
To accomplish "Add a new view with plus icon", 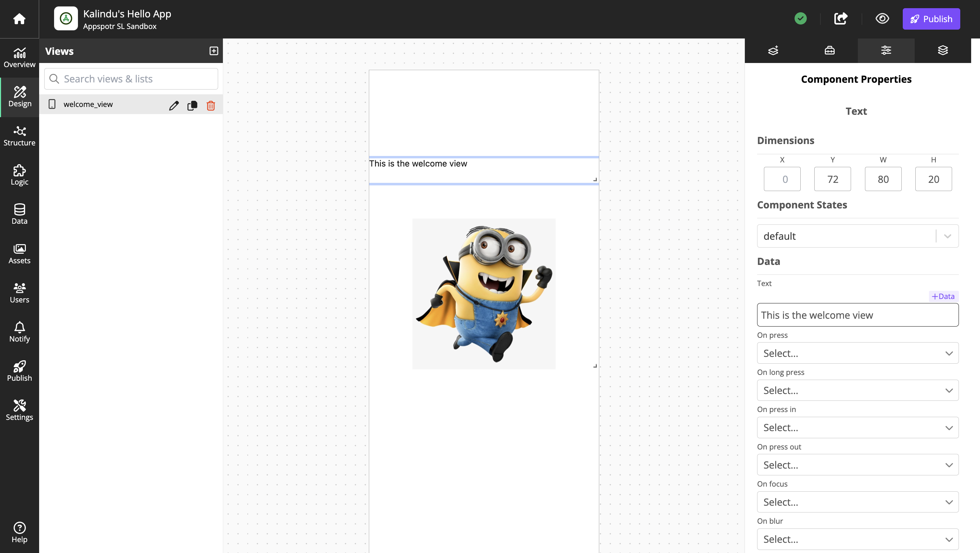I will coord(214,51).
